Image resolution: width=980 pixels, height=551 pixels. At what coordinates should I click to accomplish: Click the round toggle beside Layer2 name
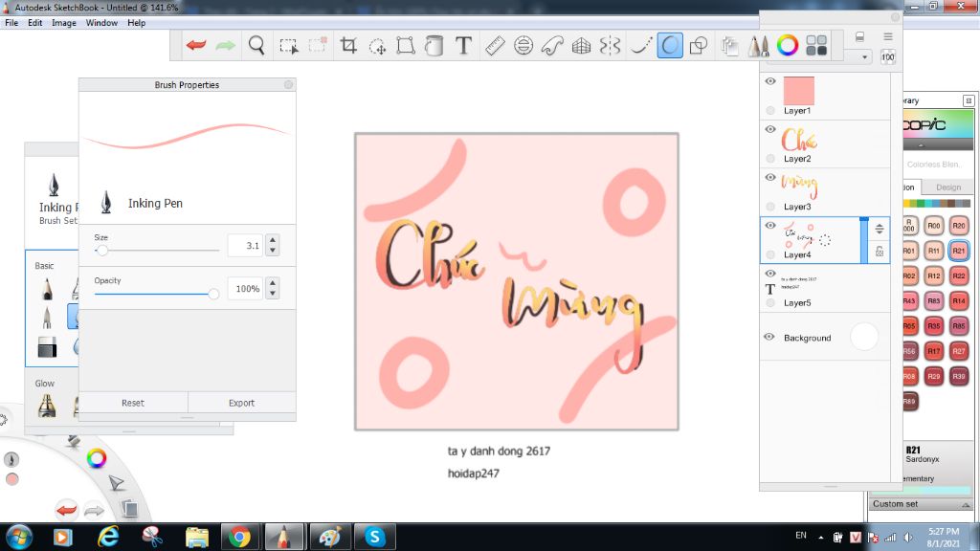tap(770, 159)
